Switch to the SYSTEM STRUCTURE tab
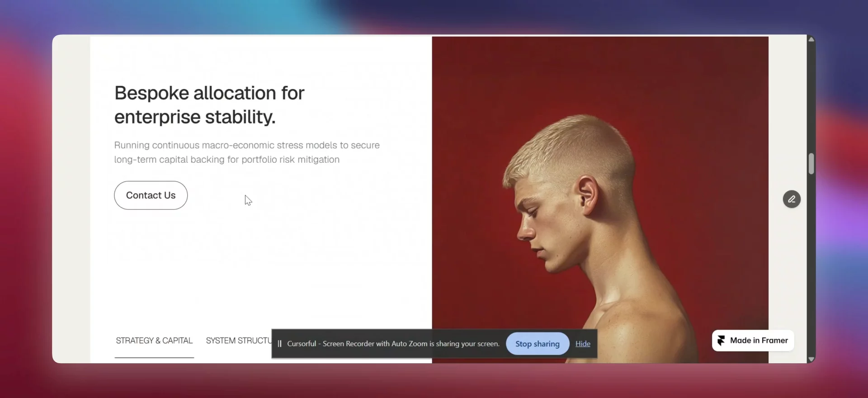Screen dimensions: 868x398 click(x=239, y=341)
